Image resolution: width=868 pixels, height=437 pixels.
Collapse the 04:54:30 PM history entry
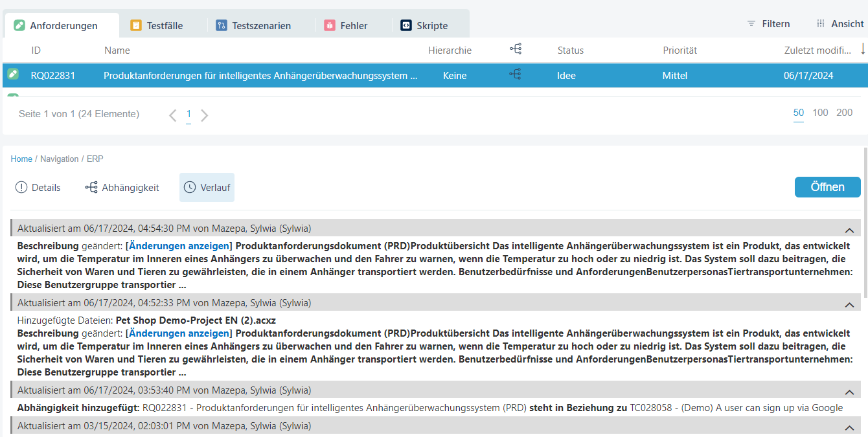tap(849, 230)
